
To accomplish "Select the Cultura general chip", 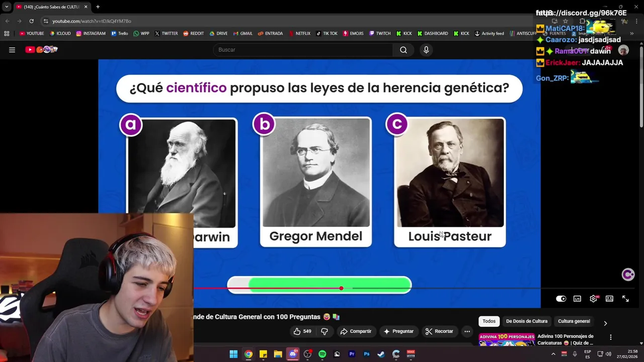I will pos(574,321).
